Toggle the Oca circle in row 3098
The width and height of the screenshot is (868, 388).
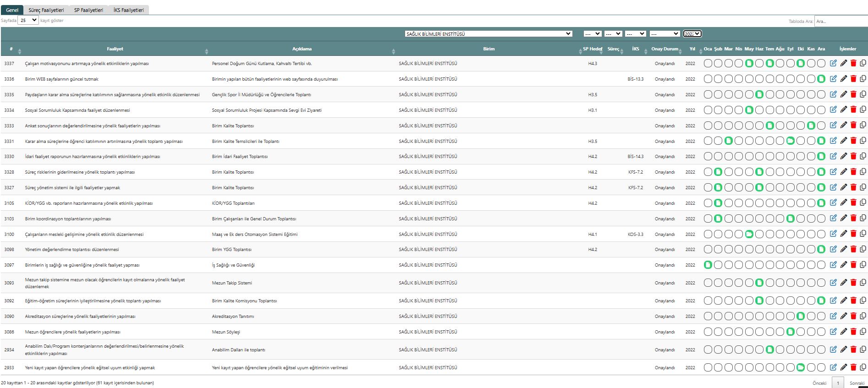point(708,250)
